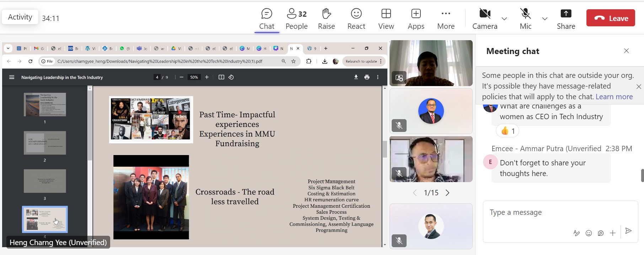Reload the page in shared Chrome window
Image resolution: width=644 pixels, height=255 pixels.
pyautogui.click(x=31, y=61)
